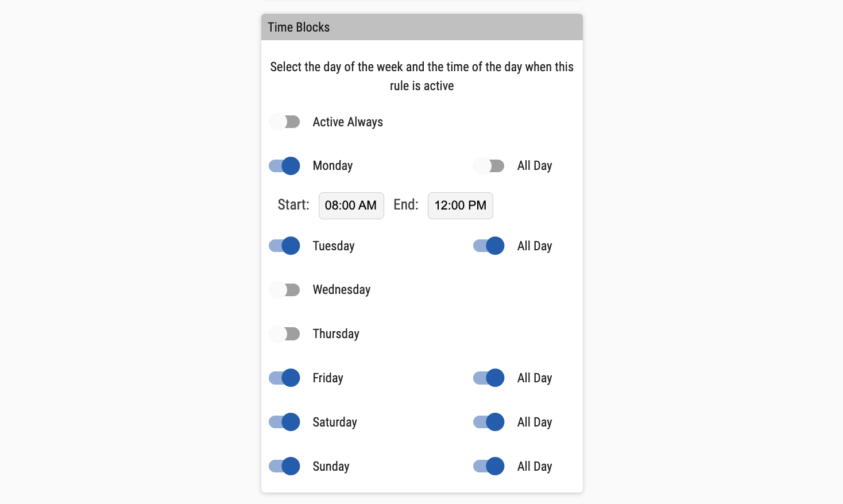843x504 pixels.
Task: Enable the Active Always toggle
Action: [x=284, y=122]
